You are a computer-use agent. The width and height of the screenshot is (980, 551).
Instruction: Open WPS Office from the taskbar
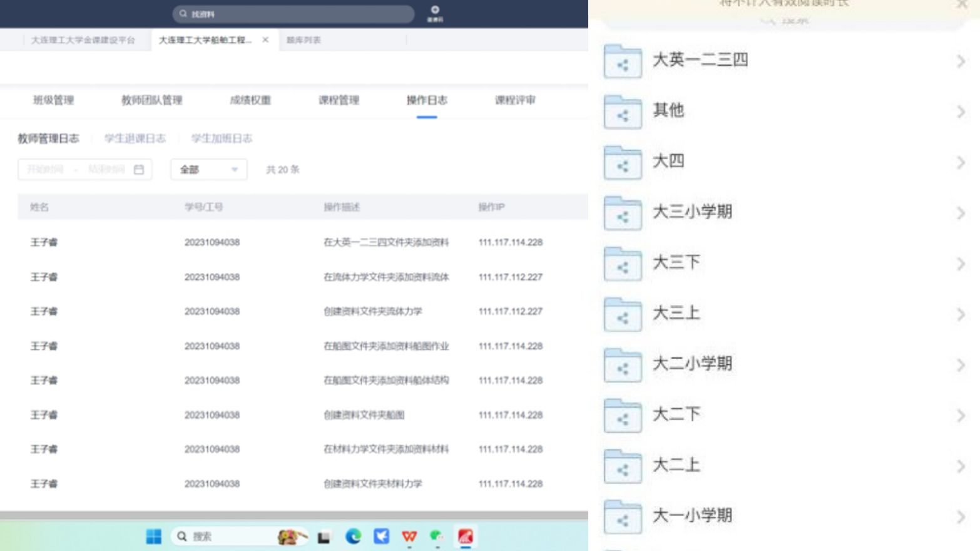pos(409,537)
